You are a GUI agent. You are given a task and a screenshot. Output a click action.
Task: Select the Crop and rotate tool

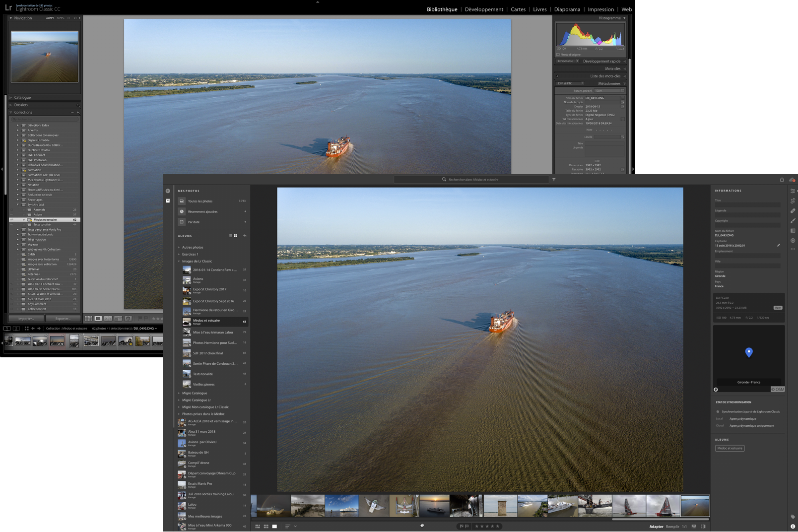(793, 201)
